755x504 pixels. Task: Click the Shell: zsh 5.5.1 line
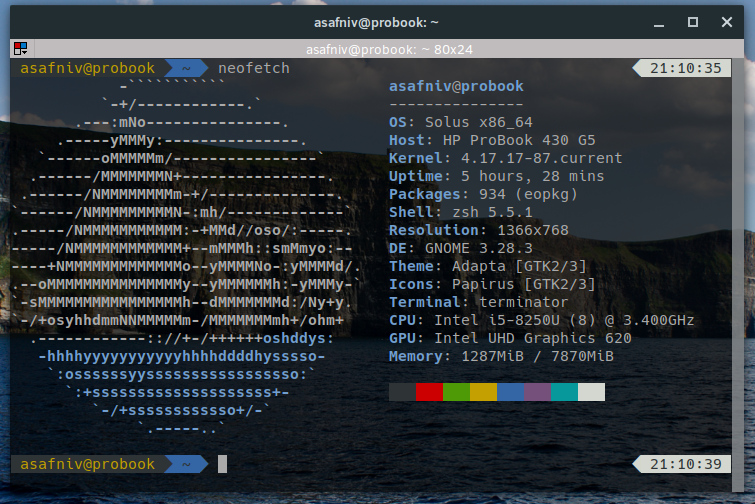(461, 212)
